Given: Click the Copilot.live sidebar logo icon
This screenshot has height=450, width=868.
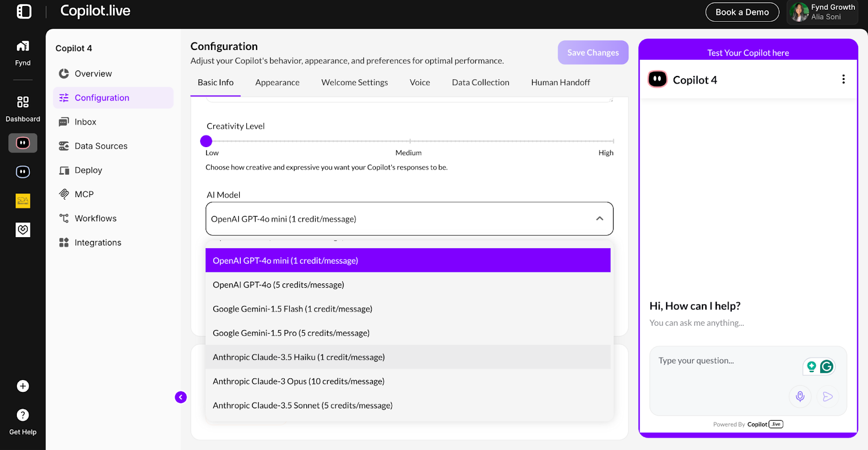Looking at the screenshot, I should click(x=24, y=11).
